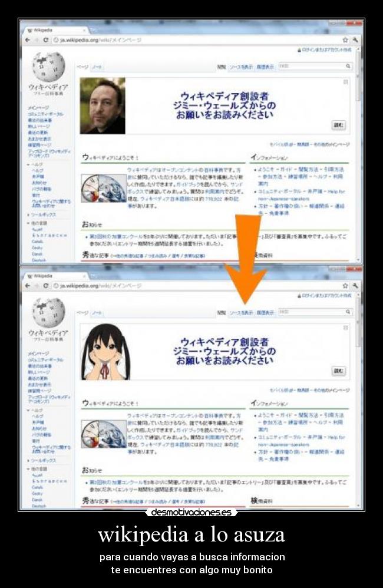
Task: Open the 履歴表示 tab in the upper window
Action: (265, 67)
